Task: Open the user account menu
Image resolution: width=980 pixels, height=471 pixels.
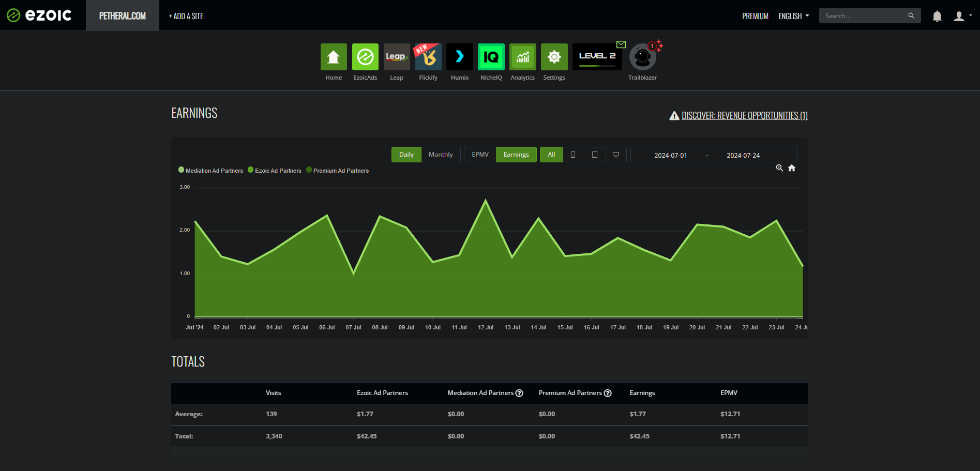Action: 962,16
